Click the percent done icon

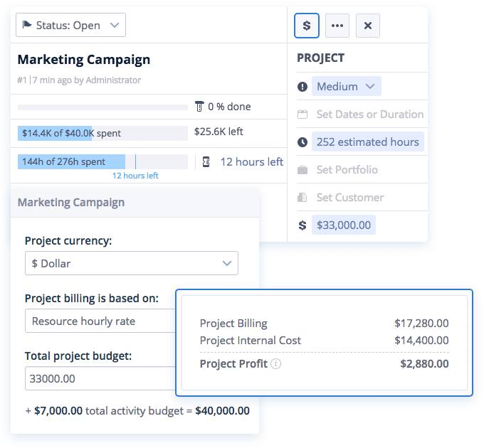(199, 107)
